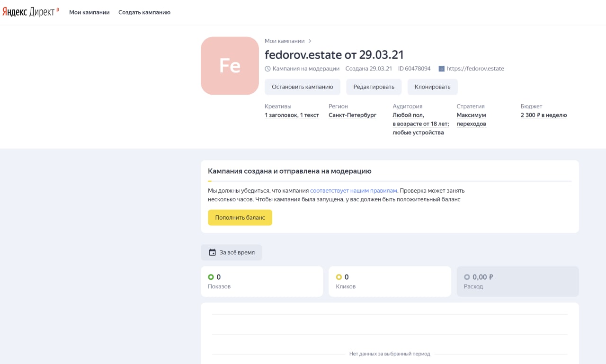
Task: Click the chevron next to the "Мои кампании" breadcrumb
Action: (310, 41)
